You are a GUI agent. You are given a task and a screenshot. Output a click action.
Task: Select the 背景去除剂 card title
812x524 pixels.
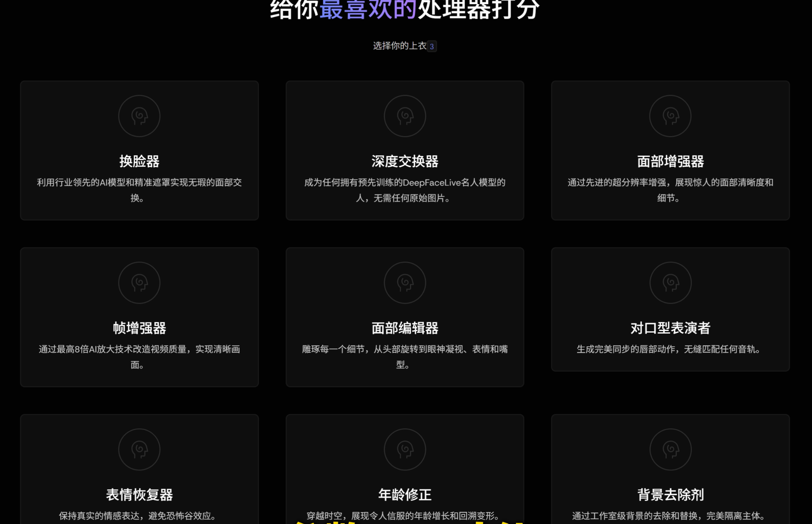670,495
